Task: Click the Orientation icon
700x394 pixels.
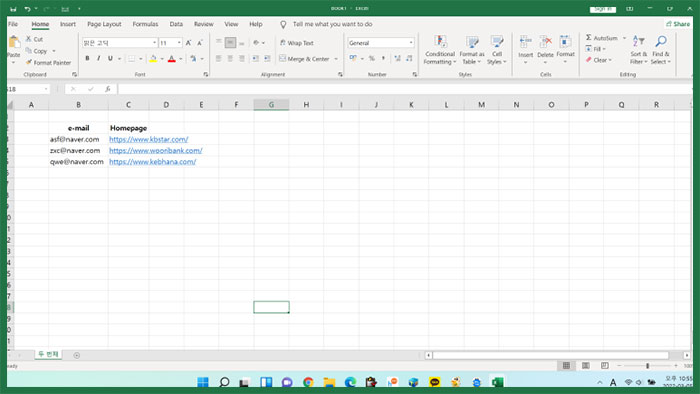Action: (256, 43)
